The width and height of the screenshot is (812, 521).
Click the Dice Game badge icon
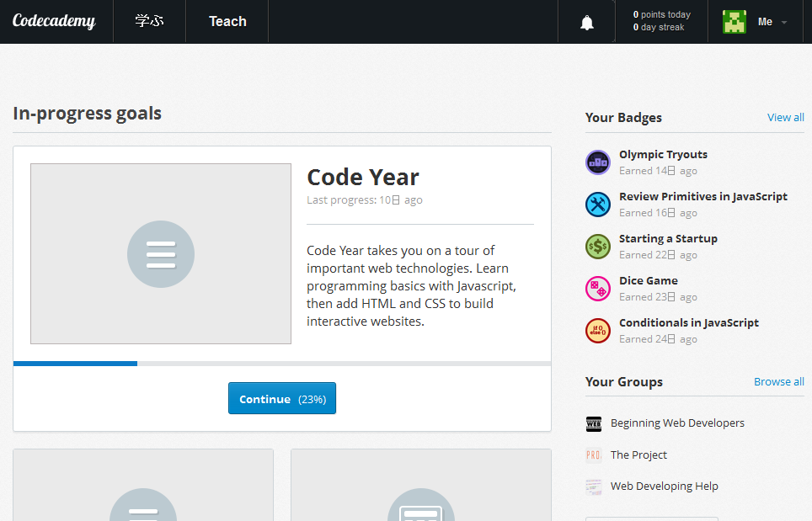click(x=597, y=289)
